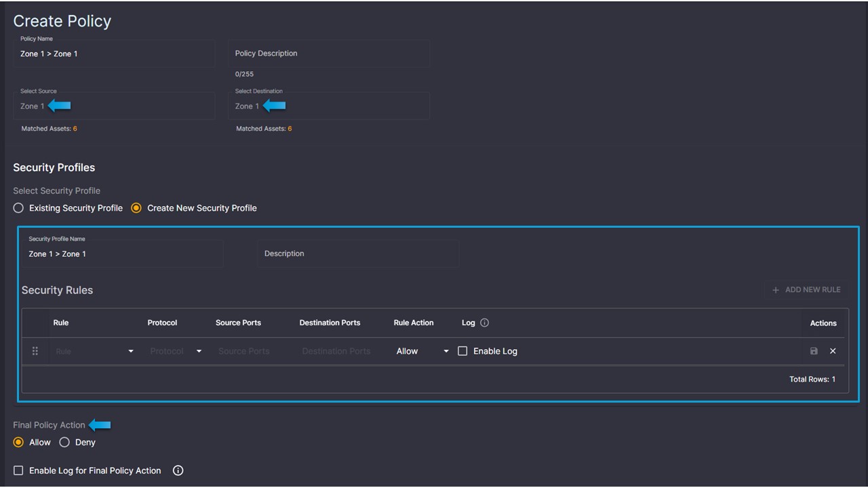Click the 0/255 character counter
The height and width of the screenshot is (488, 868).
coord(244,75)
